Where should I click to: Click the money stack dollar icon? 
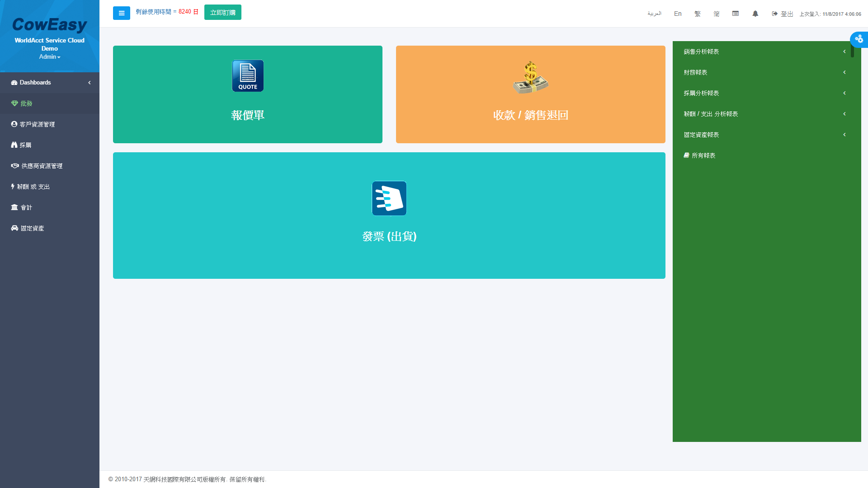click(x=530, y=78)
